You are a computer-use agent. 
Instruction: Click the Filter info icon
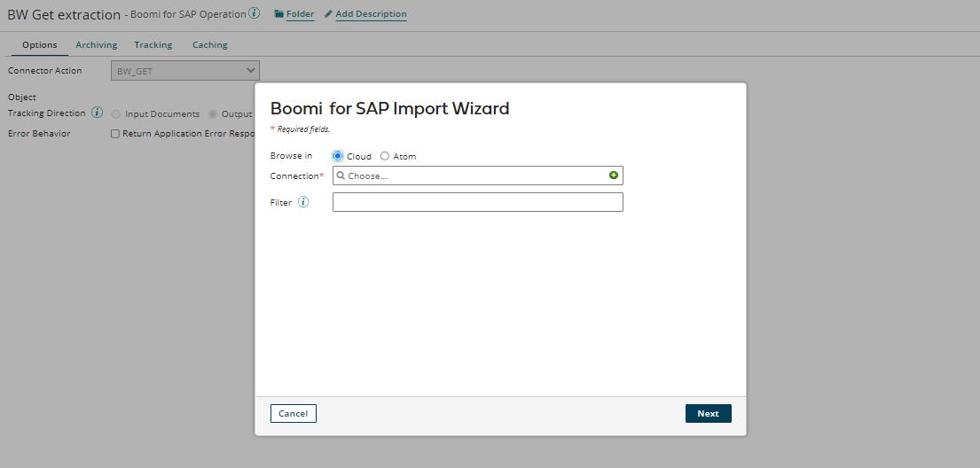coord(303,202)
